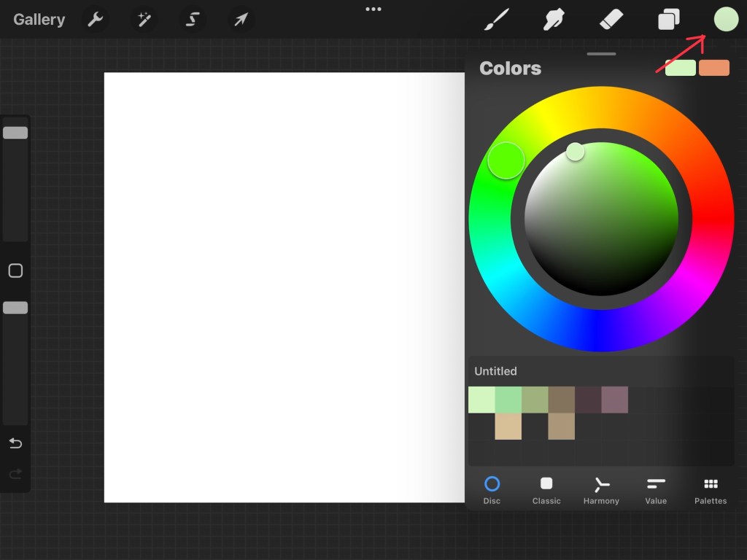The image size is (747, 560).
Task: Open the Adjustments magic wand menu
Action: click(144, 20)
